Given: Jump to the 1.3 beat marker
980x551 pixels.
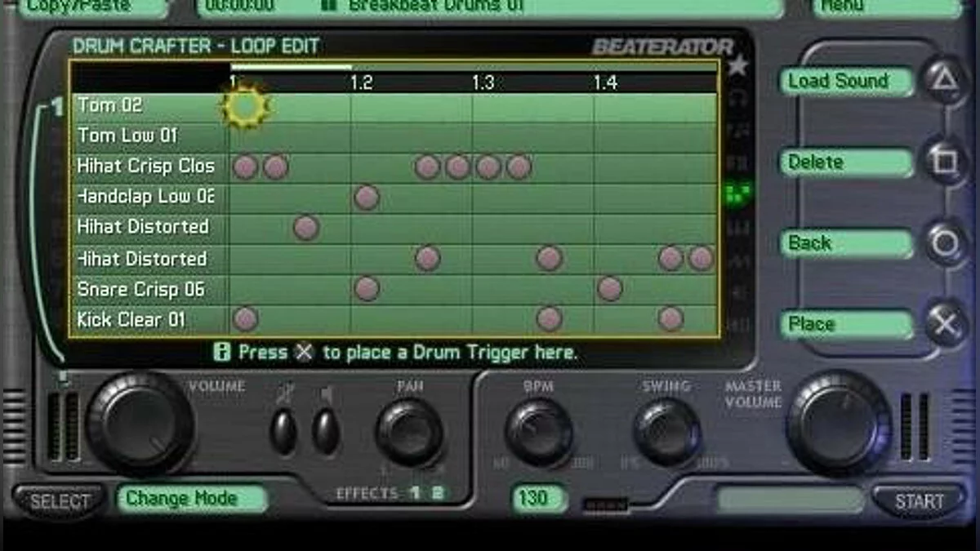Looking at the screenshot, I should click(483, 82).
